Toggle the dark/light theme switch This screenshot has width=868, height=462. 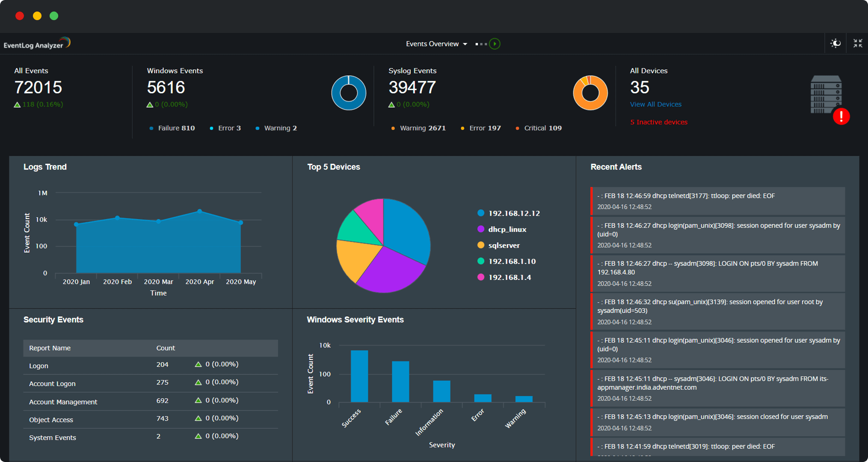click(835, 43)
